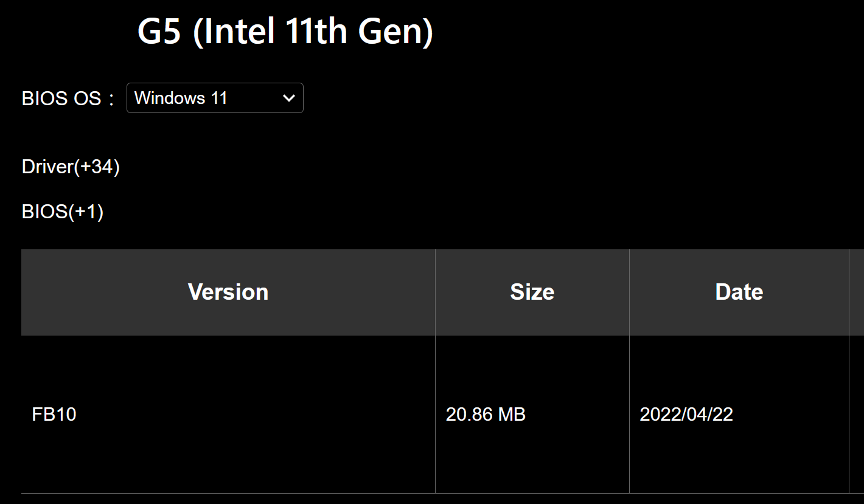
Task: Expand the Driver(+34) section
Action: (x=71, y=167)
